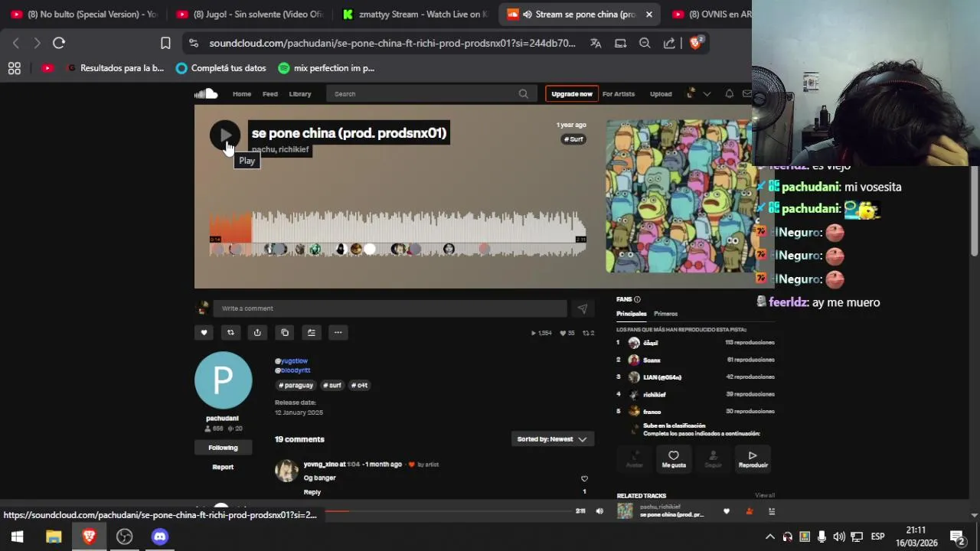The height and width of the screenshot is (551, 980).
Task: Report the user pachudani
Action: click(x=223, y=467)
